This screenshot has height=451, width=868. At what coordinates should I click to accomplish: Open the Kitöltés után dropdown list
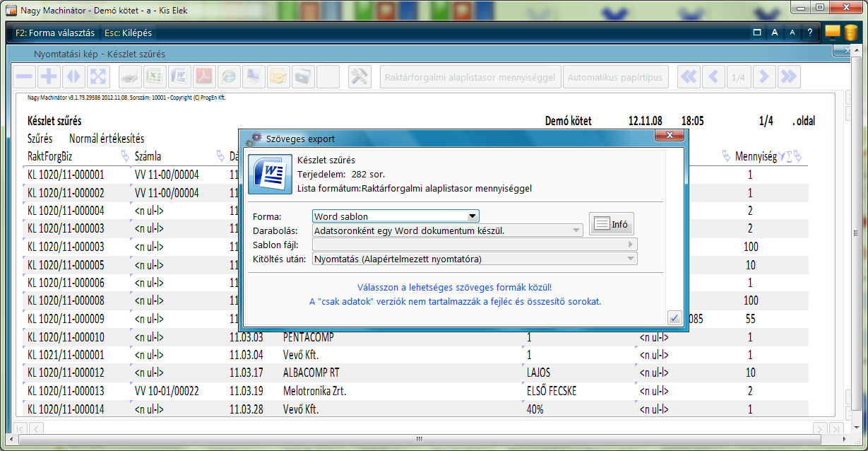(x=630, y=259)
